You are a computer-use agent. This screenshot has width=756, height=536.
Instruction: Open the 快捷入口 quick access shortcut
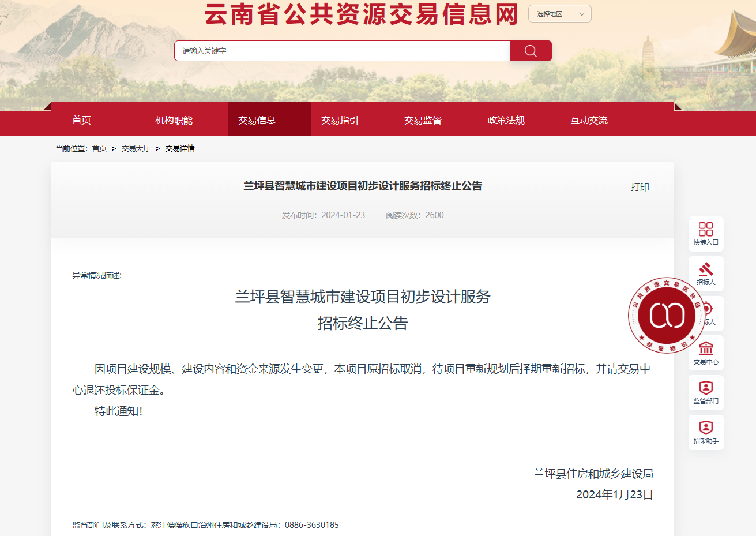(x=706, y=234)
